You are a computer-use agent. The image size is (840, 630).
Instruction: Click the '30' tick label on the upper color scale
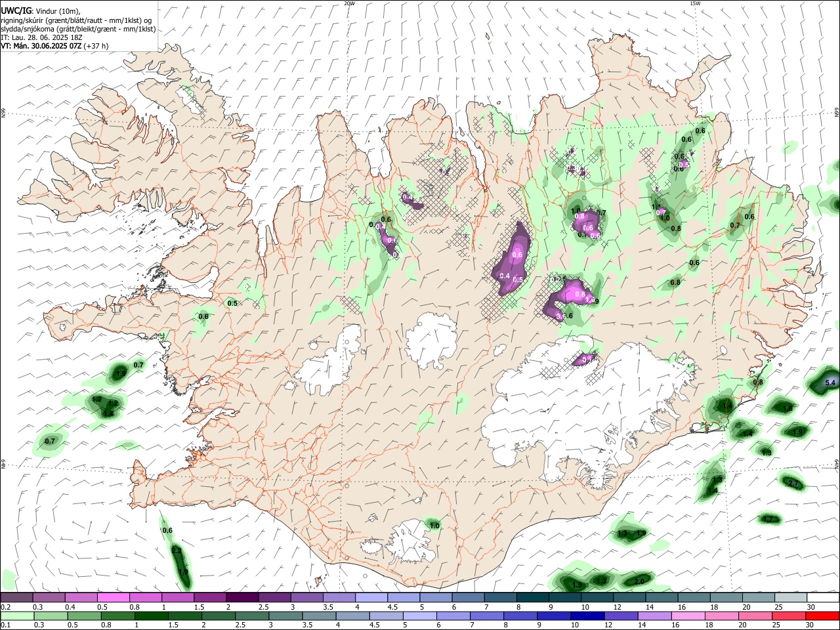coord(811,607)
